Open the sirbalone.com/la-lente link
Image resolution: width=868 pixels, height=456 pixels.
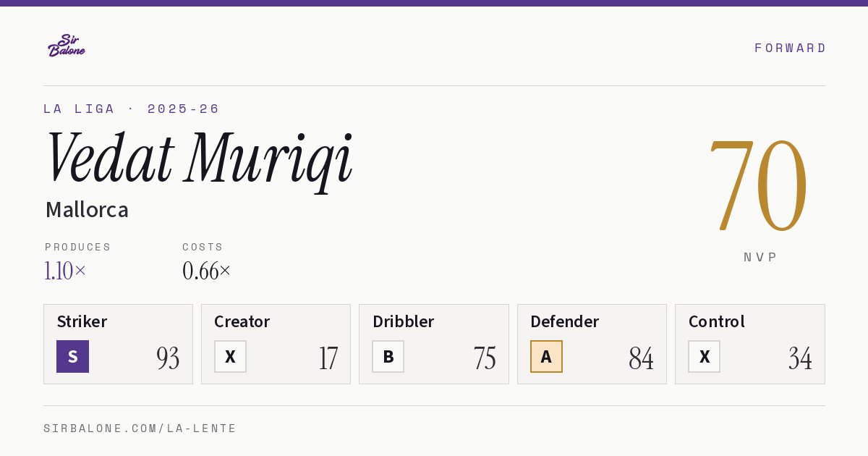click(140, 428)
